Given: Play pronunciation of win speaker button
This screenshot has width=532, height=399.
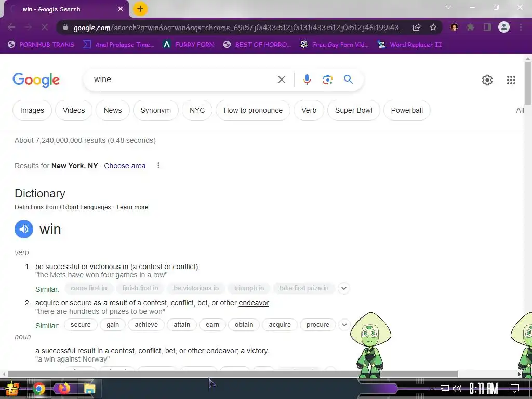Looking at the screenshot, I should pos(24,229).
